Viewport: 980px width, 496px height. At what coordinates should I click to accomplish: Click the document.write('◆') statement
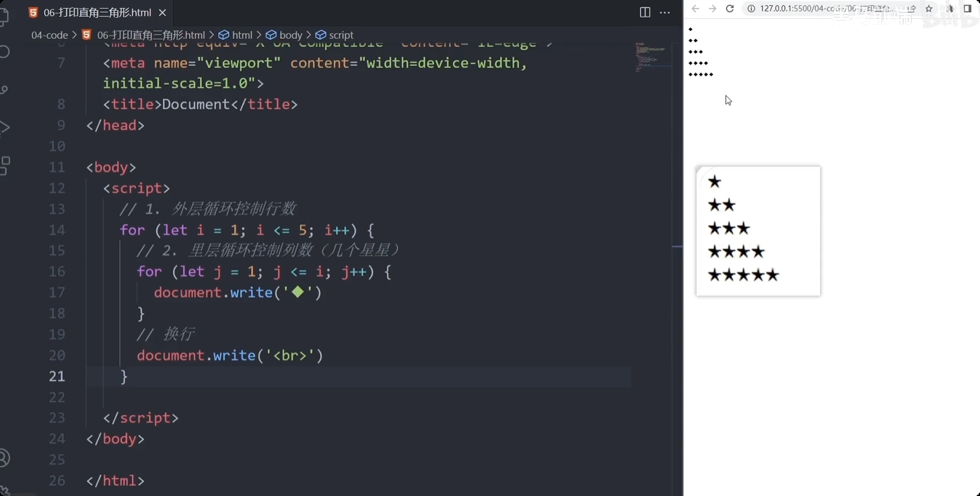coord(238,292)
